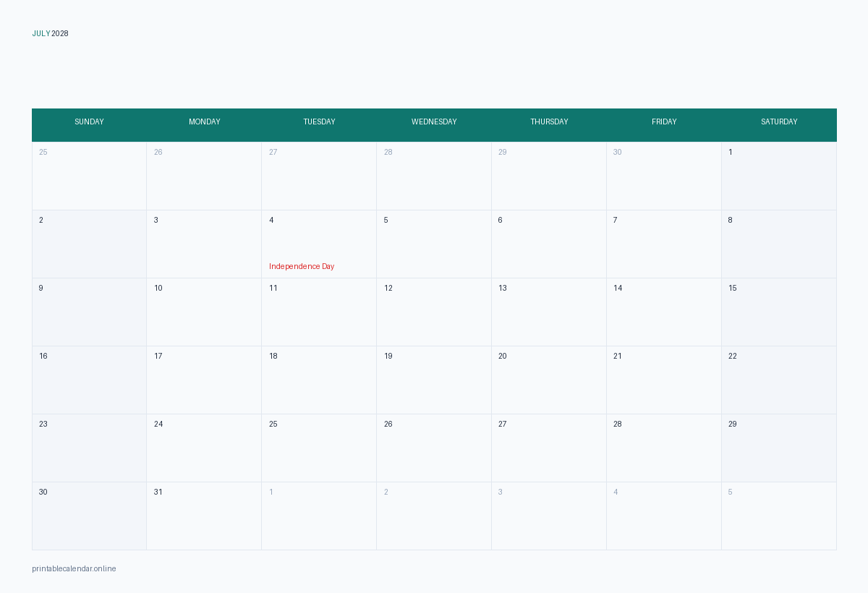The image size is (868, 593).
Task: Open the date 23 cell
Action: coord(89,448)
